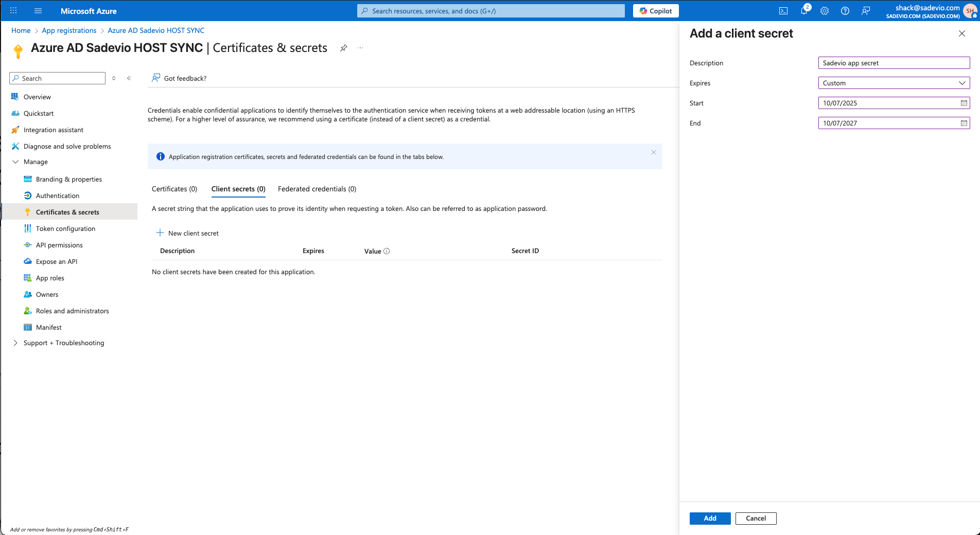980x535 pixels.
Task: Open API permissions in sidebar
Action: pos(59,245)
